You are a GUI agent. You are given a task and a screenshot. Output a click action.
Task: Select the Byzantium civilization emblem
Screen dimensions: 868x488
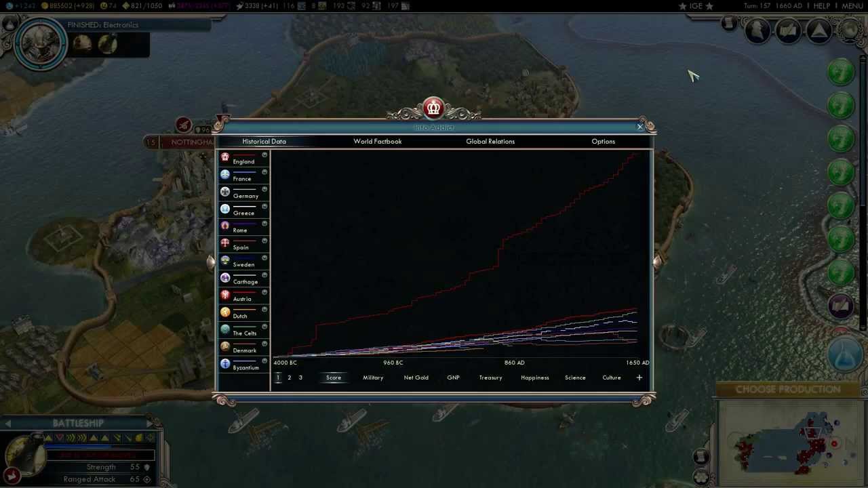pyautogui.click(x=225, y=363)
